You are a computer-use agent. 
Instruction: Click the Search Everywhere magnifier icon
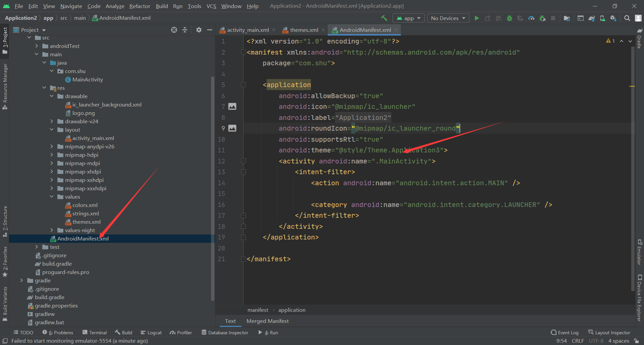(627, 18)
